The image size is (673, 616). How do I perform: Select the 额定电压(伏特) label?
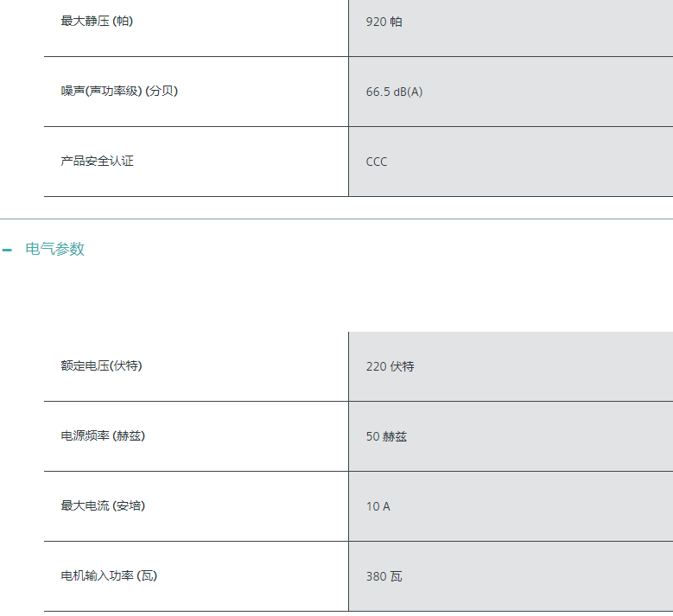click(101, 365)
